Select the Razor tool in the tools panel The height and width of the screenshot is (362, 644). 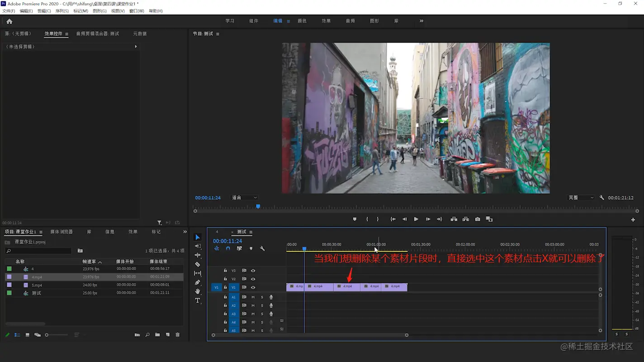(198, 264)
